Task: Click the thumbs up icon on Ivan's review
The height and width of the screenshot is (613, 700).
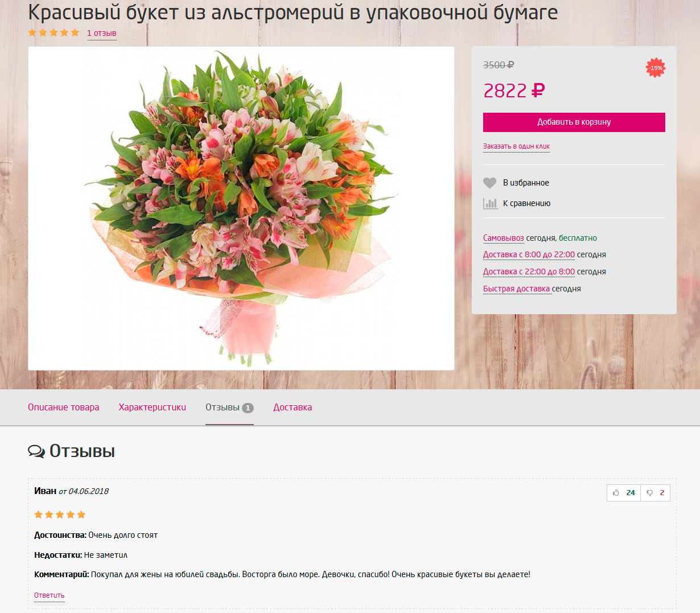Action: (x=616, y=493)
